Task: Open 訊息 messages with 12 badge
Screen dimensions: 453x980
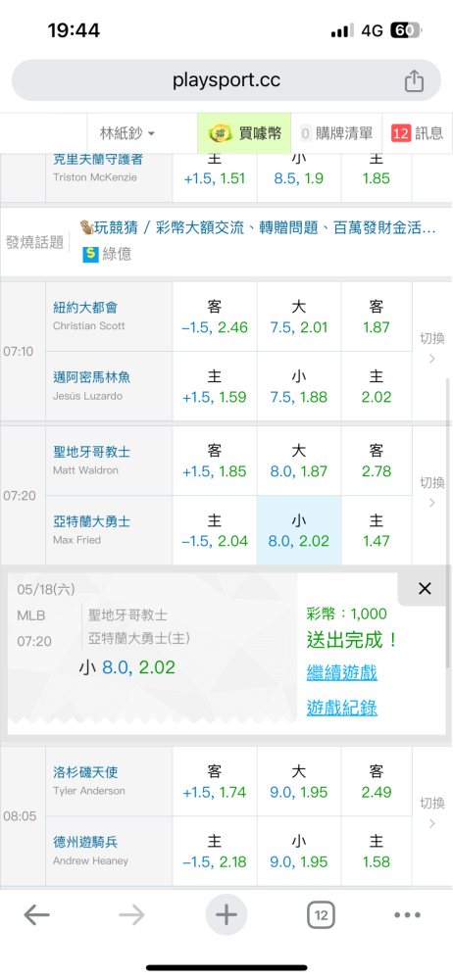Action: click(x=418, y=133)
